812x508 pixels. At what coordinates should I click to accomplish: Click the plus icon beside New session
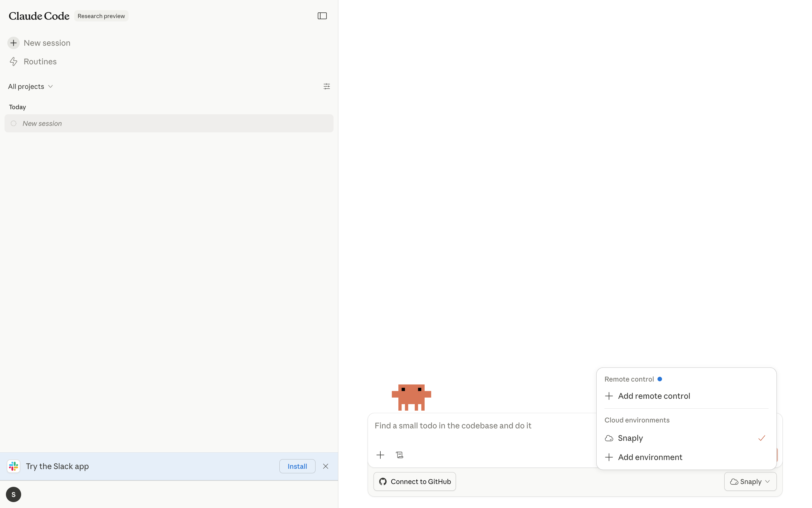point(14,43)
